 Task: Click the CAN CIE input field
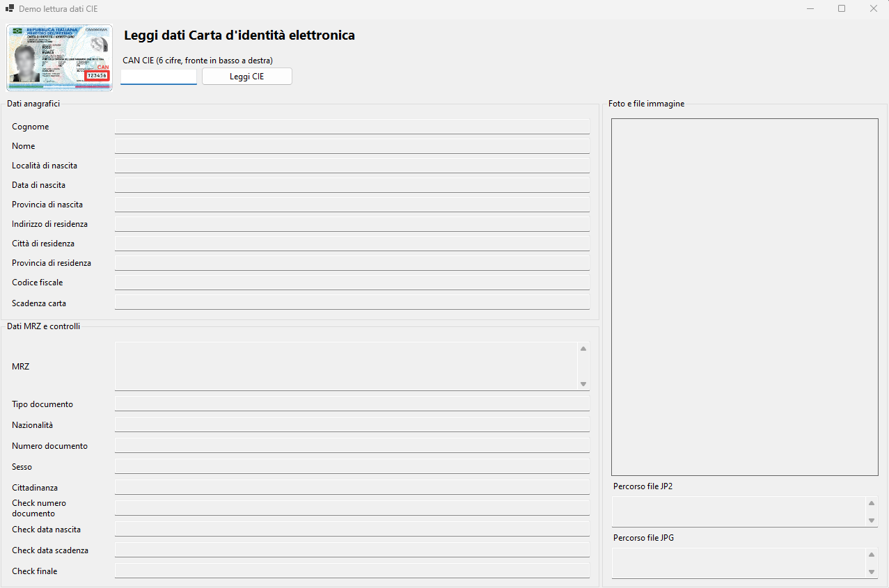click(x=159, y=77)
